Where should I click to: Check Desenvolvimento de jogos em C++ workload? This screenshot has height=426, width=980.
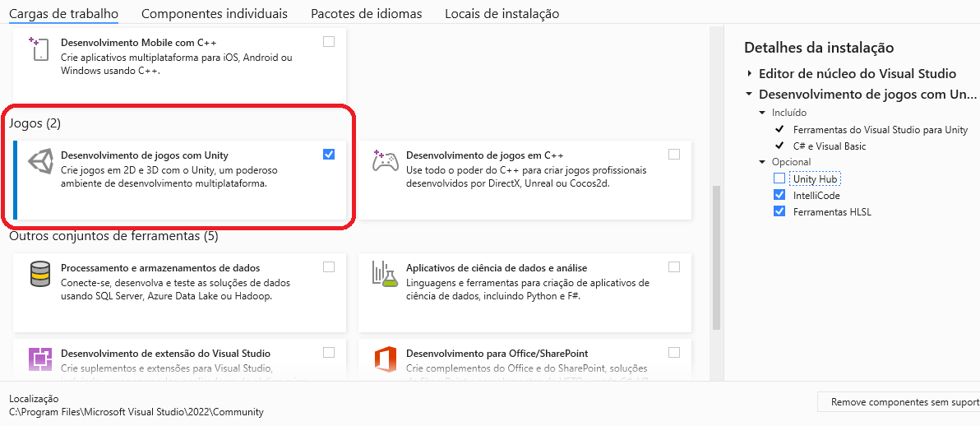(x=674, y=154)
